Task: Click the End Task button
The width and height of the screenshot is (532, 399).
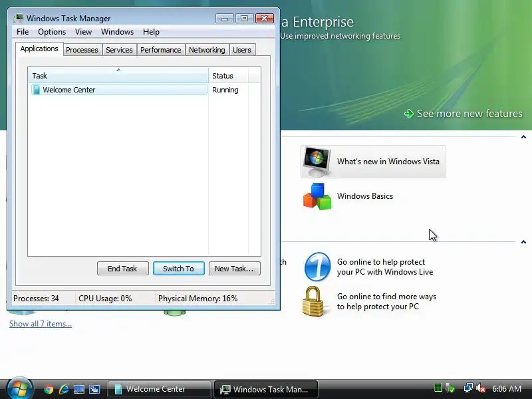Action: [x=122, y=269]
